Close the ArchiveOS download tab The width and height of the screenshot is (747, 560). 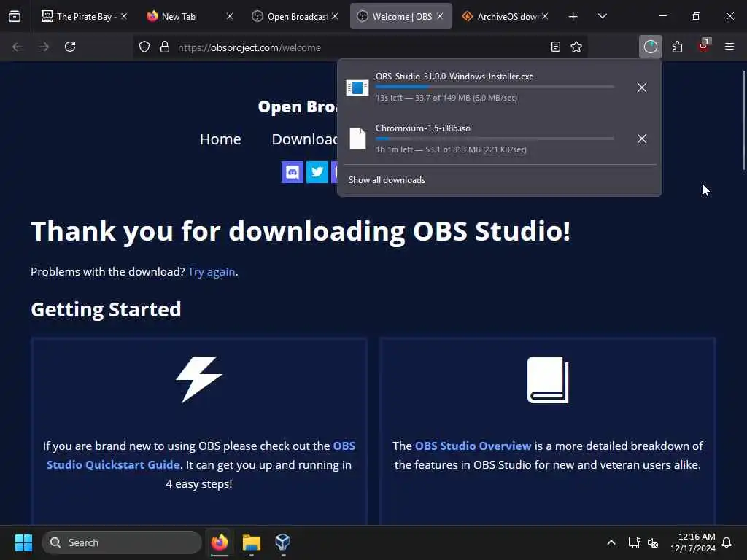(x=544, y=16)
